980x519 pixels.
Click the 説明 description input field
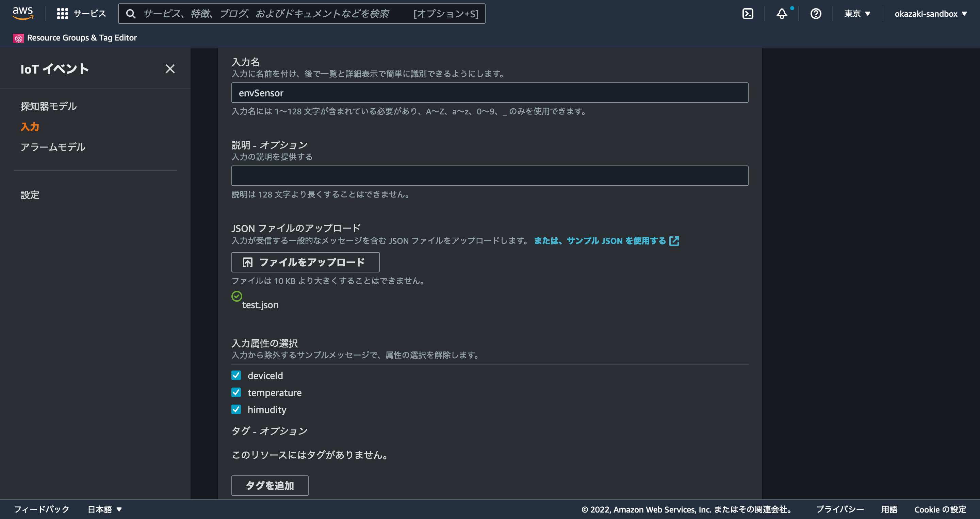pyautogui.click(x=489, y=175)
